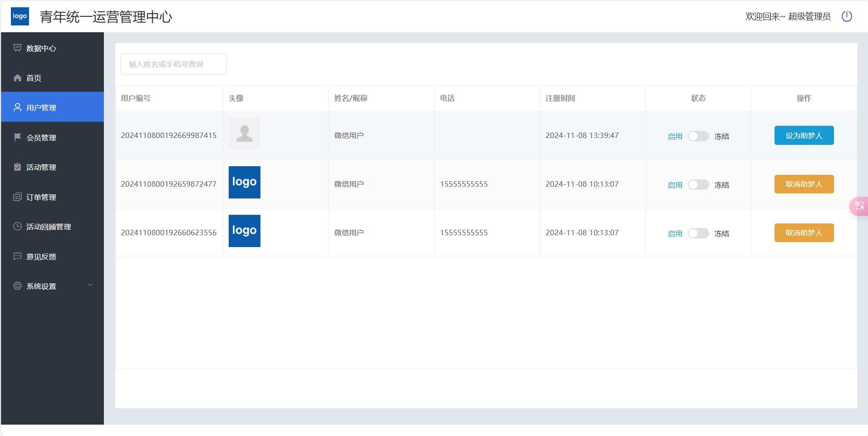This screenshot has width=868, height=436.
Task: Go to 首页 menu item
Action: click(x=52, y=78)
